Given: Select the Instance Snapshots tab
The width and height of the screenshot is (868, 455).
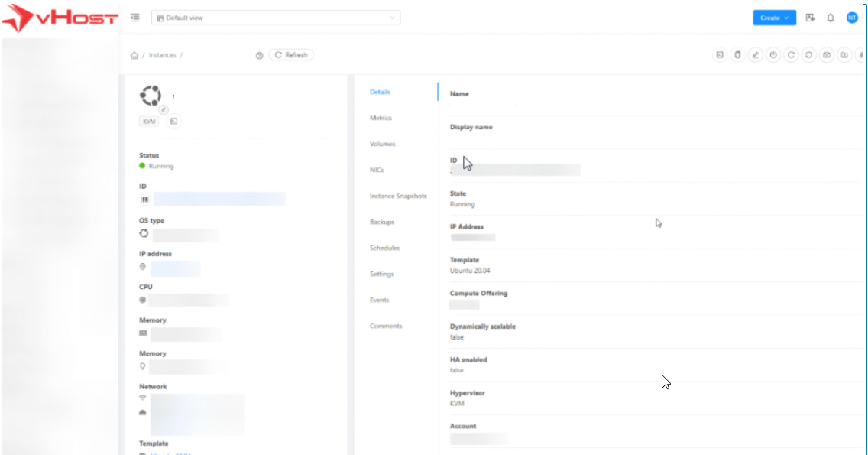Looking at the screenshot, I should 398,196.
